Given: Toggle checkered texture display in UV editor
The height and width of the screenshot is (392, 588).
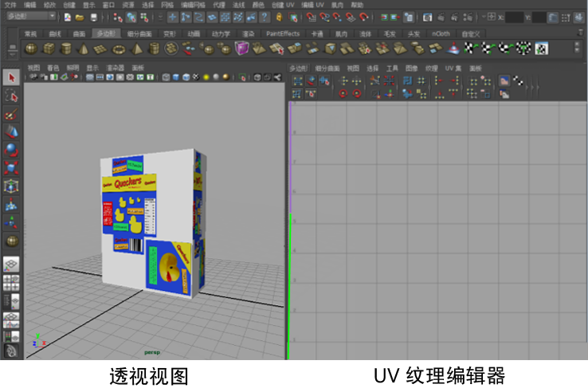Looking at the screenshot, I should (x=517, y=80).
